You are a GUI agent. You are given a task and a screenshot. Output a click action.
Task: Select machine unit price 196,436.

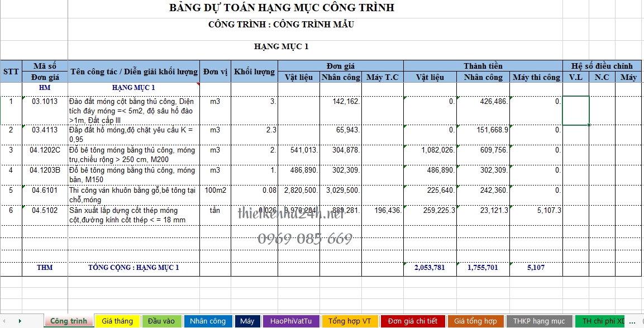click(383, 215)
